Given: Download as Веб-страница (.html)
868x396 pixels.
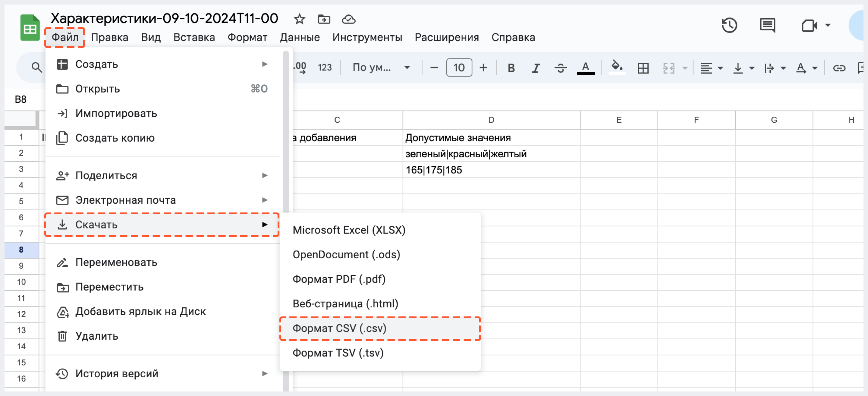Looking at the screenshot, I should tap(380, 304).
